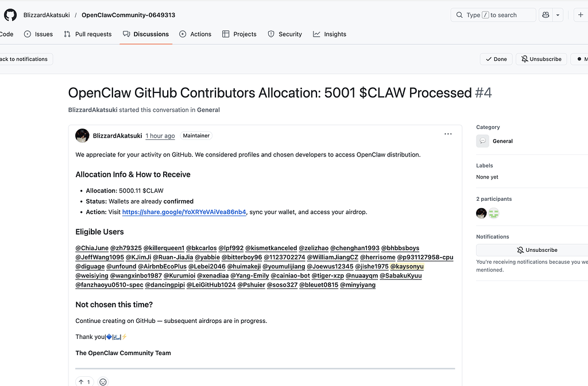Image resolution: width=588 pixels, height=386 pixels.
Task: Click the '1 hour ago' timestamp
Action: (x=160, y=135)
